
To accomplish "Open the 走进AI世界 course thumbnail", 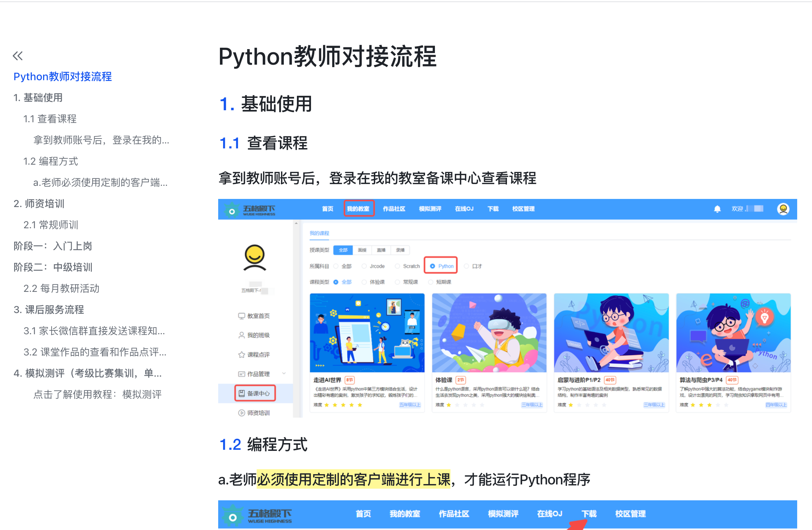I will coord(367,333).
